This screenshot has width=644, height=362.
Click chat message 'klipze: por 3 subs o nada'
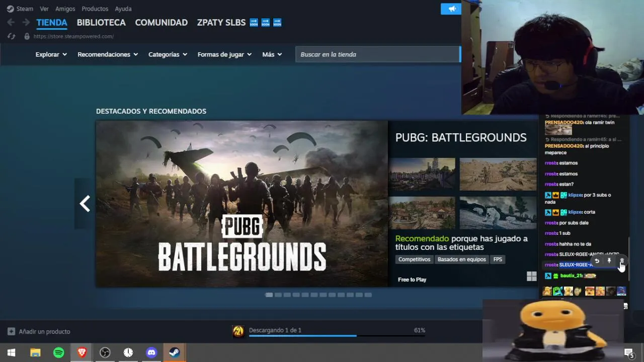(579, 198)
